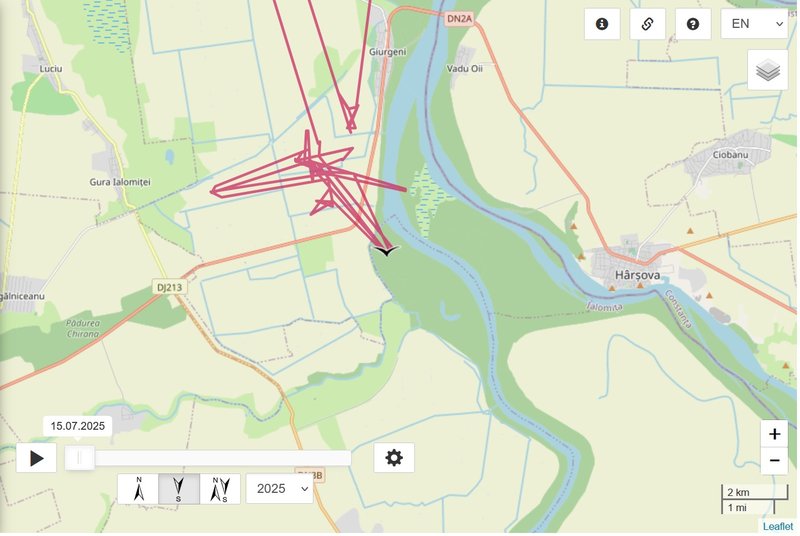Open the 2025 year dropdown

point(280,489)
